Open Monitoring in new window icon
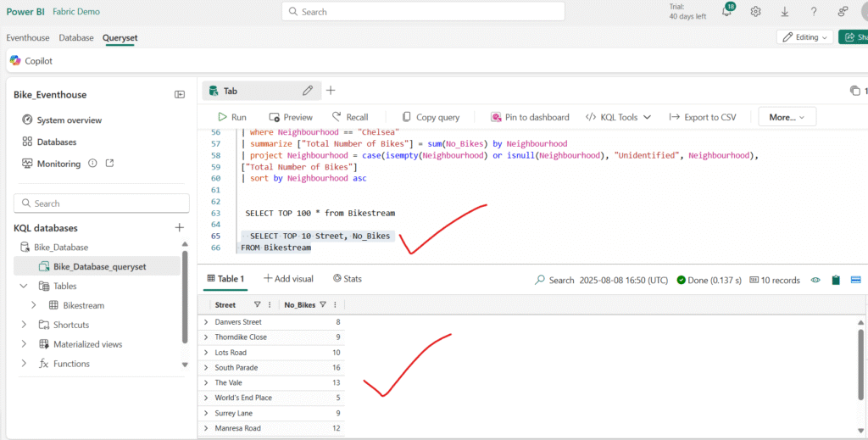The width and height of the screenshot is (868, 440). (x=109, y=164)
